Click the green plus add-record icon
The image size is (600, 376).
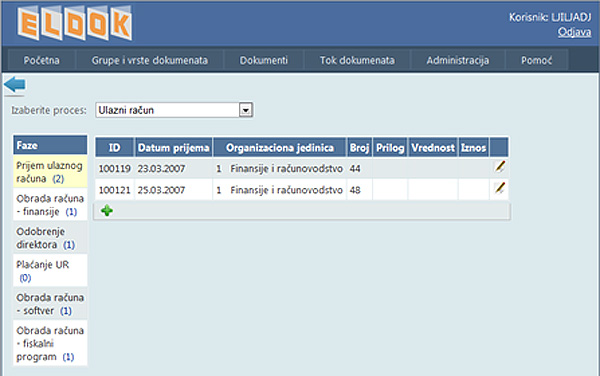pos(107,211)
